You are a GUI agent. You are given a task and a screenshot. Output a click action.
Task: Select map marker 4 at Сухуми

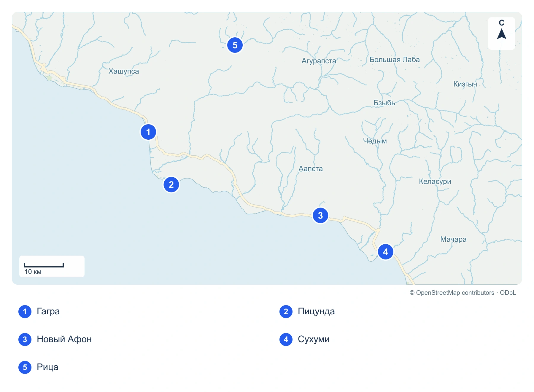(386, 252)
